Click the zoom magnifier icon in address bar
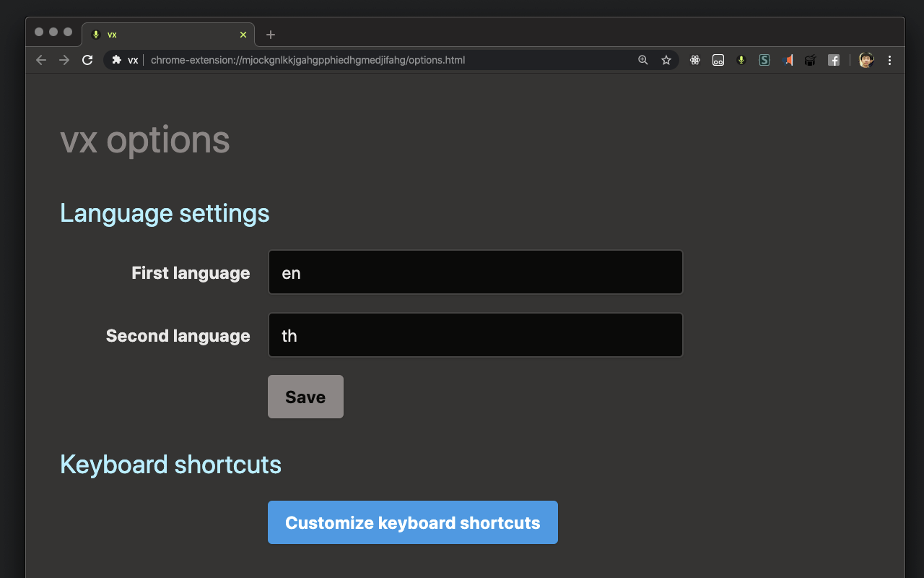 (x=643, y=60)
